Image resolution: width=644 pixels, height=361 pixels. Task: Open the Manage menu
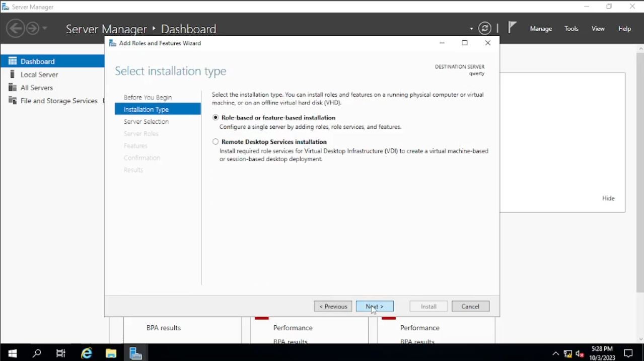pyautogui.click(x=541, y=29)
